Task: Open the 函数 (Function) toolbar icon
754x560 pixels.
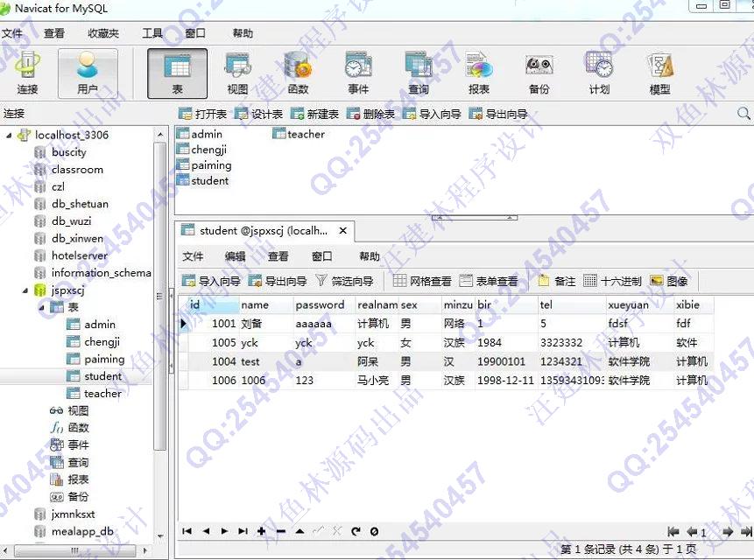Action: pos(298,73)
